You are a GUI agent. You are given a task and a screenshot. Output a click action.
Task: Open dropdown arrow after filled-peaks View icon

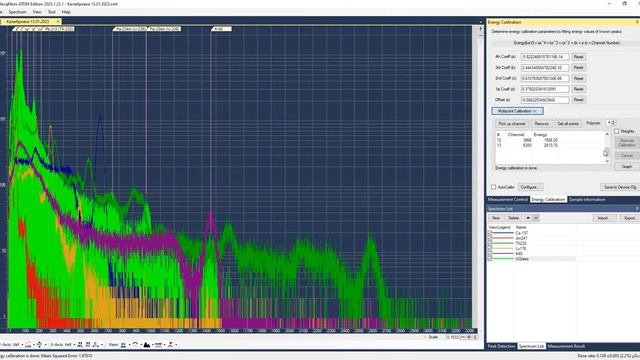click(x=152, y=345)
